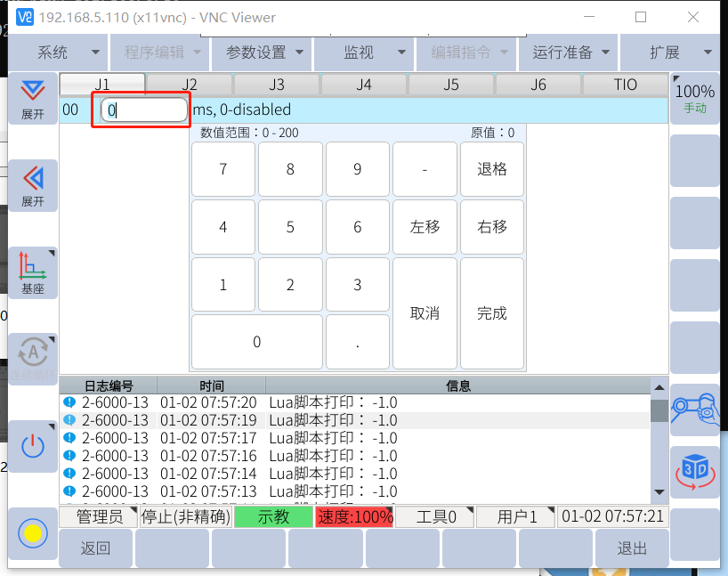The height and width of the screenshot is (576, 728).
Task: Click the 100% 手动 speed mode button
Action: [x=694, y=98]
